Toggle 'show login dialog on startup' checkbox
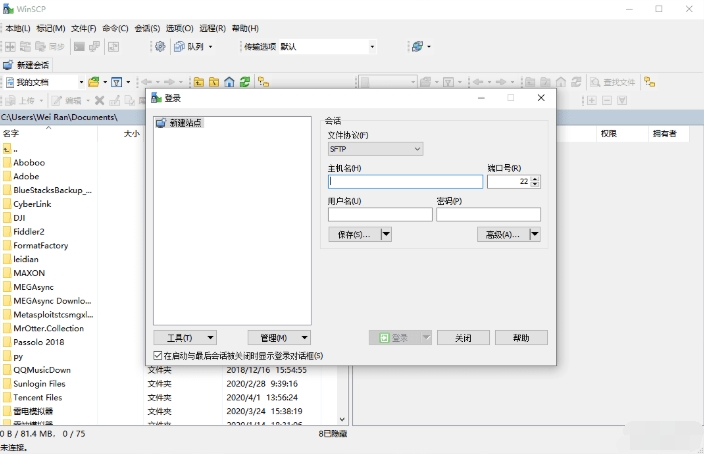The height and width of the screenshot is (454, 704). 158,355
